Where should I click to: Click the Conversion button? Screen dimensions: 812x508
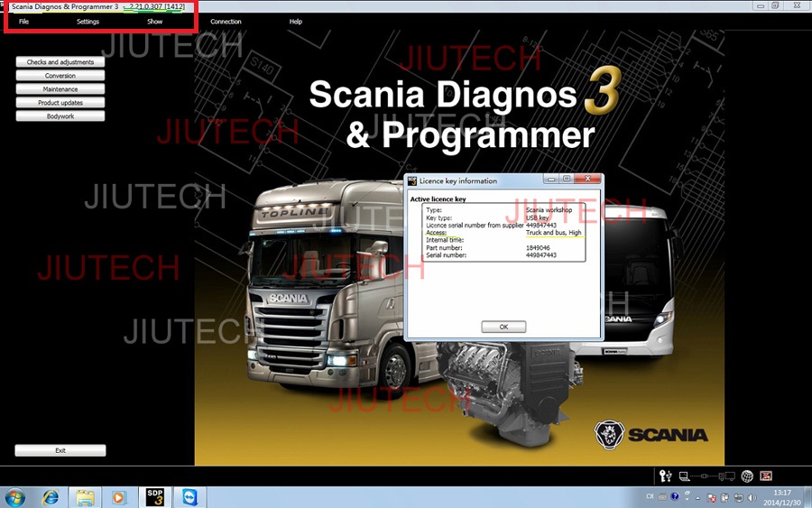pyautogui.click(x=60, y=75)
